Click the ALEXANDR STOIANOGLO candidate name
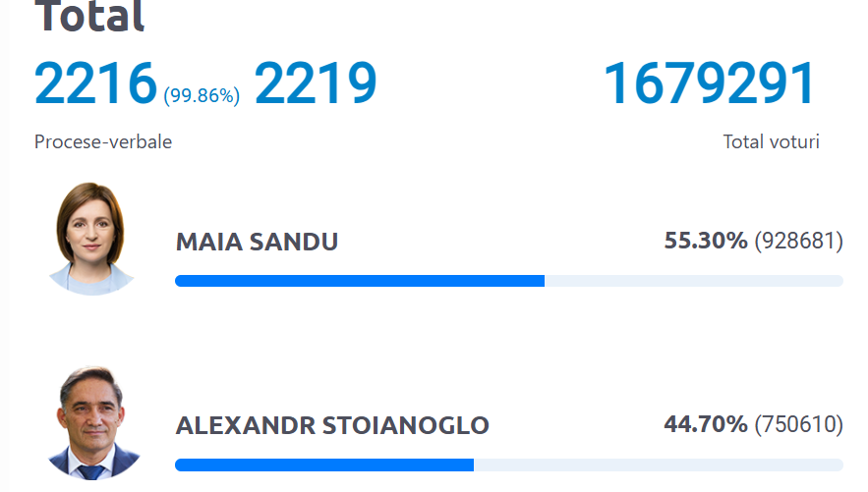The width and height of the screenshot is (868, 492). click(x=332, y=426)
